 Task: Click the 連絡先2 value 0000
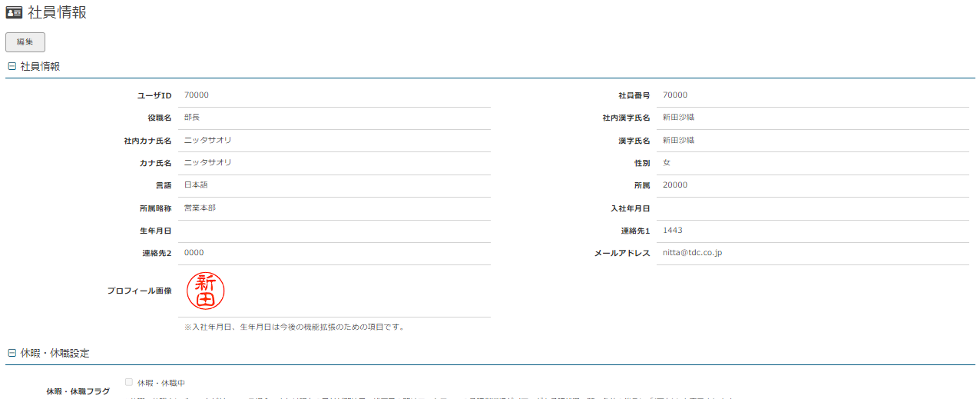click(x=194, y=253)
